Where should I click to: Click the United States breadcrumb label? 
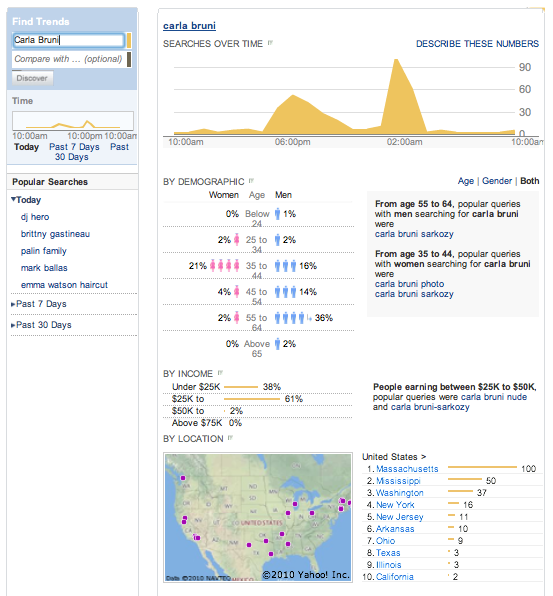pos(394,457)
